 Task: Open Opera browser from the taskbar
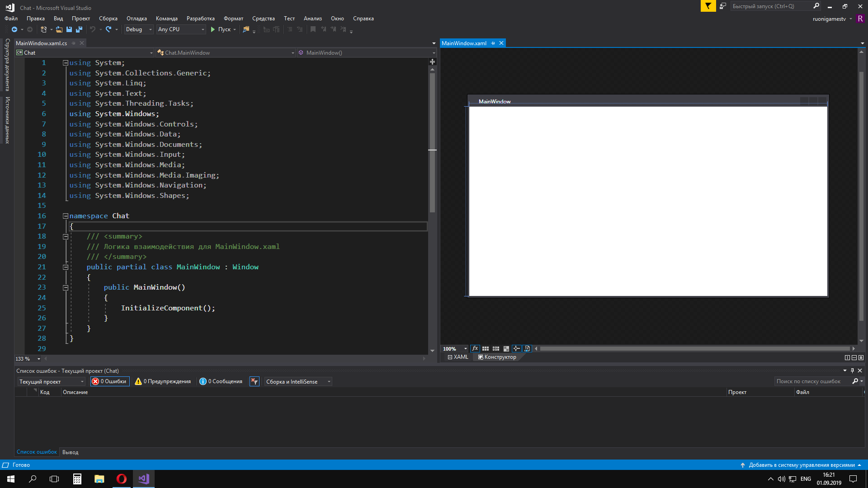coord(122,479)
